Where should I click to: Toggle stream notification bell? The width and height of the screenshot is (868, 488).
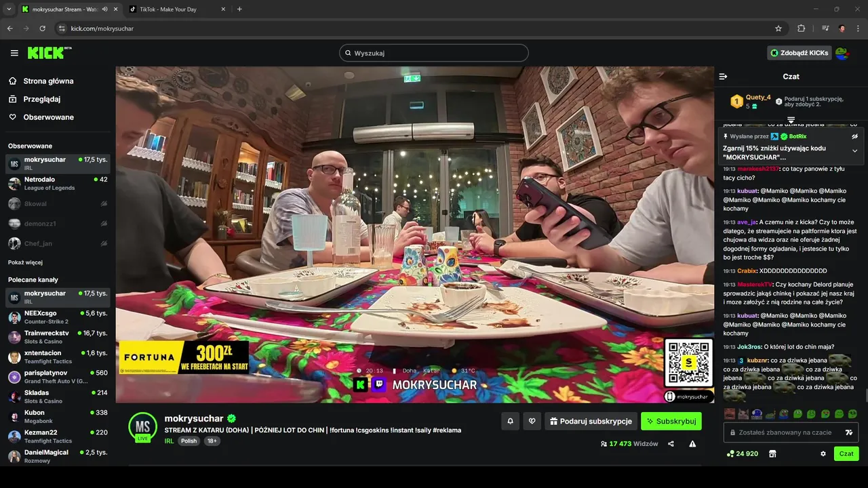509,421
